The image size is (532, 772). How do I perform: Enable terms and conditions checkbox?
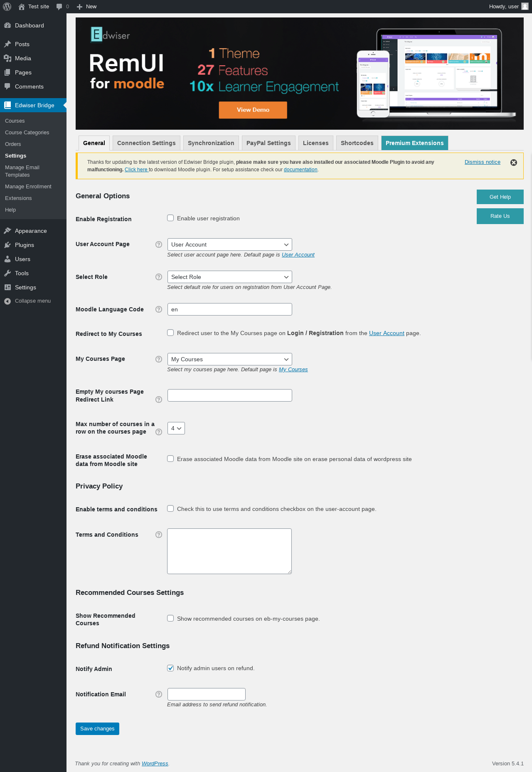pyautogui.click(x=170, y=508)
